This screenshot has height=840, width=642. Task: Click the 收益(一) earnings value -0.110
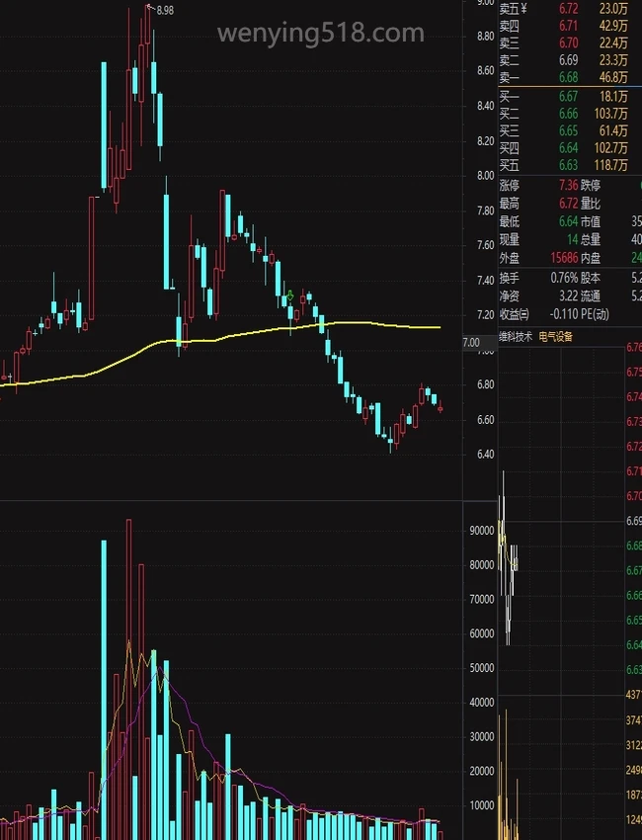tap(558, 314)
